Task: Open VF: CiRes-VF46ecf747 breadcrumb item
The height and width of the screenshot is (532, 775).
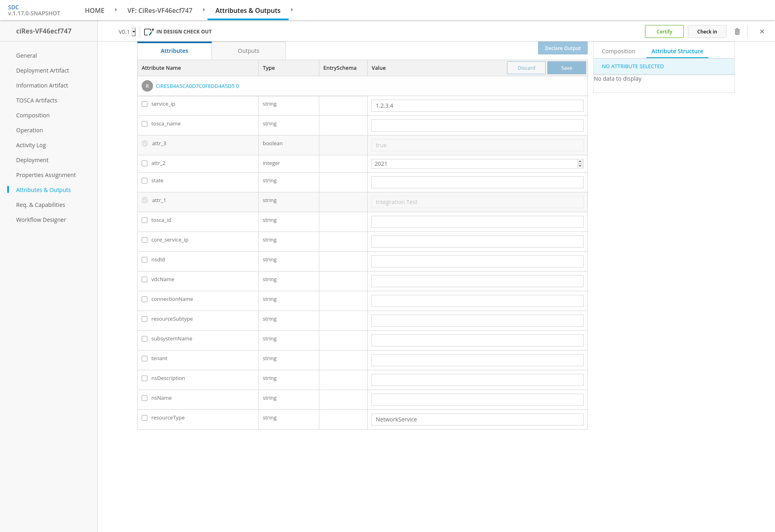Action: (x=160, y=10)
